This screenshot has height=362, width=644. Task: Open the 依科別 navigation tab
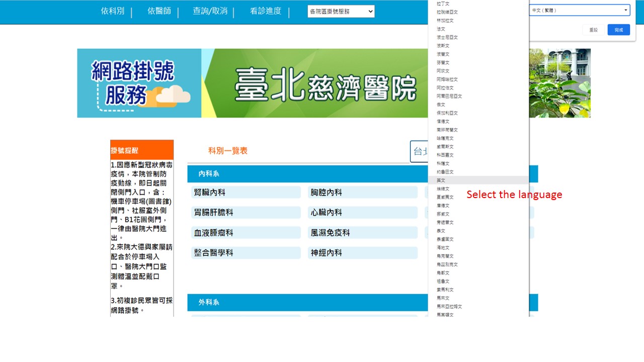coord(113,11)
